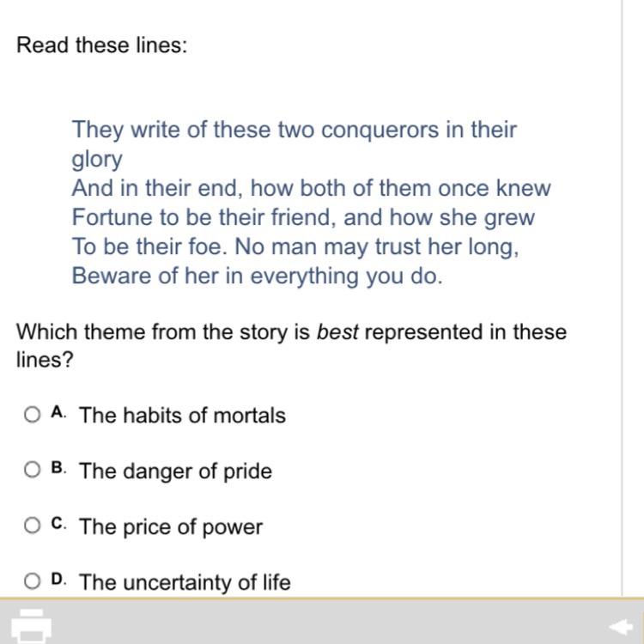Click the printer icon in bottom bar

[x=31, y=626]
